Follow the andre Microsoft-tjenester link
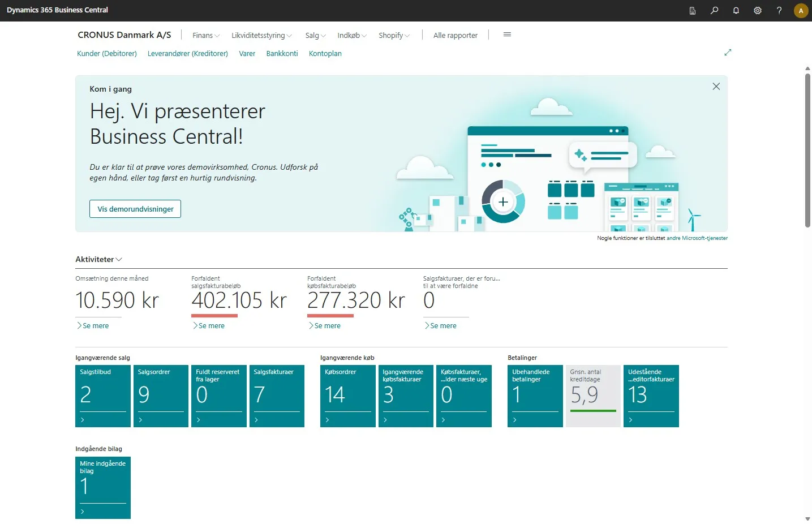 point(697,238)
